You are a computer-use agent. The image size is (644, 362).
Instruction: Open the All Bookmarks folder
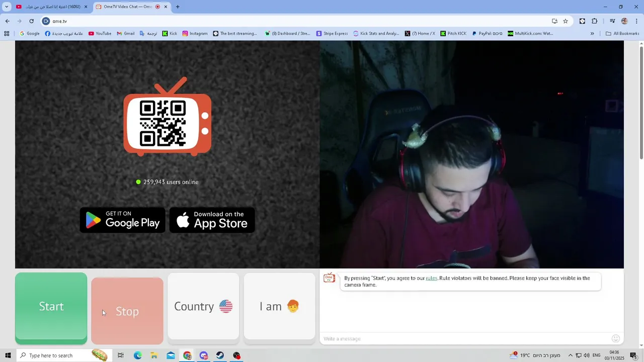(622, 34)
